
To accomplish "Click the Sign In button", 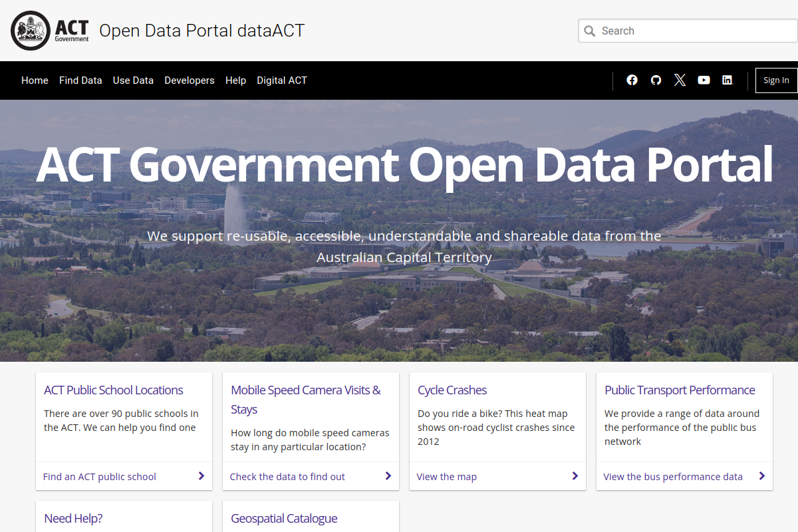I will tap(776, 80).
